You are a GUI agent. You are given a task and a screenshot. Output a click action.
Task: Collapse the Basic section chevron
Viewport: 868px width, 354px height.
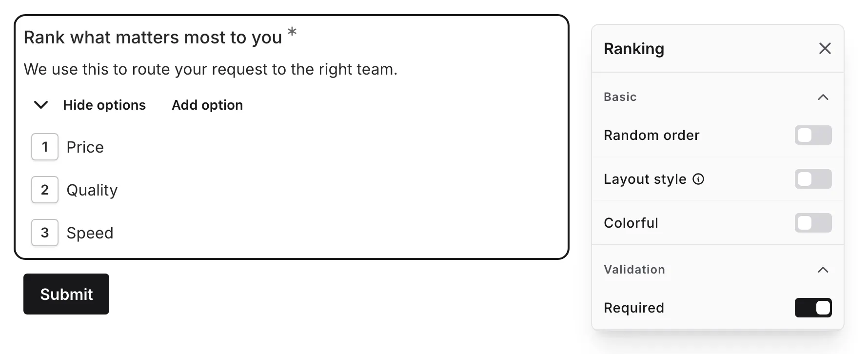[823, 97]
